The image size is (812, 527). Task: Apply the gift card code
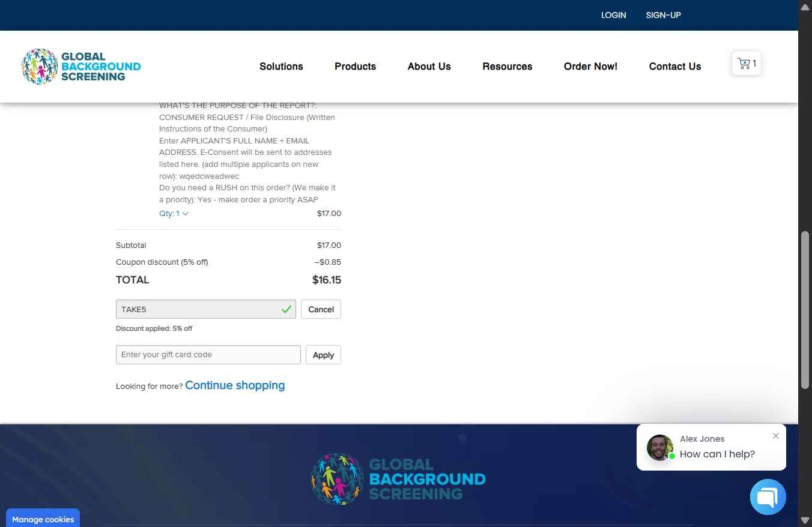pos(323,355)
